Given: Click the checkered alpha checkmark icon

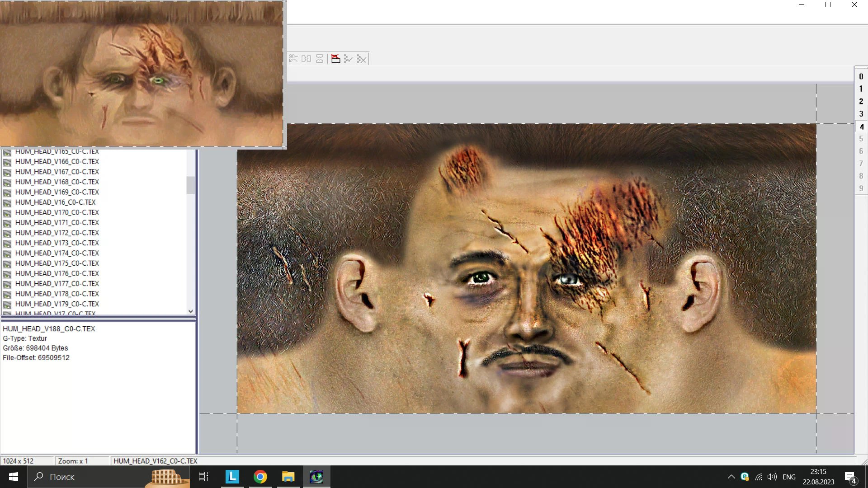Looking at the screenshot, I should (348, 59).
